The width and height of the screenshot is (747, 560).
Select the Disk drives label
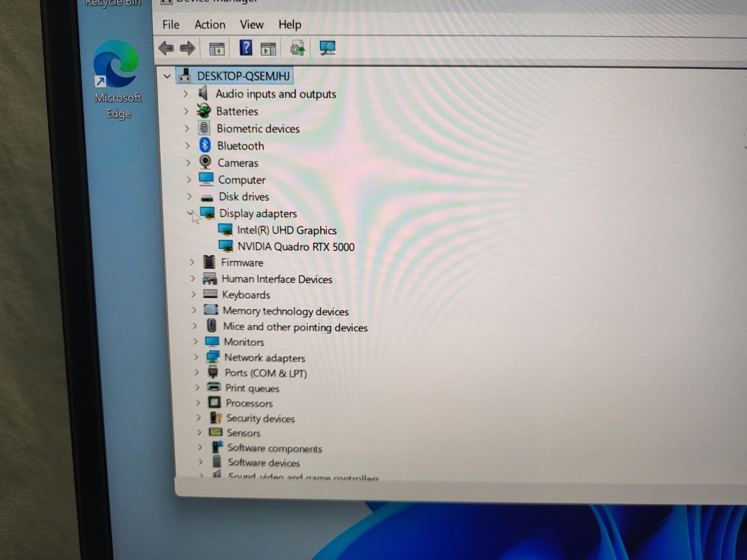coord(244,196)
